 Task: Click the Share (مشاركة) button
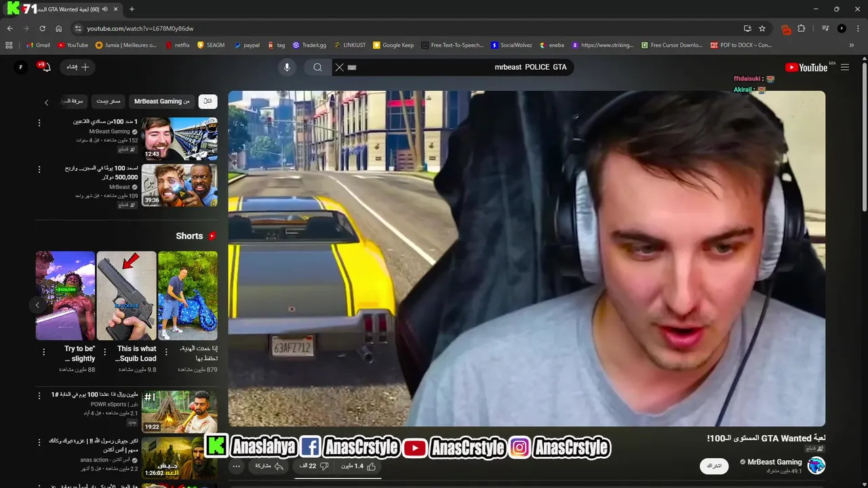click(x=269, y=466)
